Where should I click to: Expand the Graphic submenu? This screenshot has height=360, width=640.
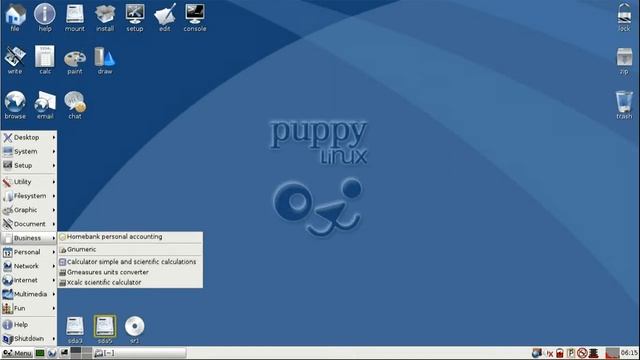(x=29, y=210)
